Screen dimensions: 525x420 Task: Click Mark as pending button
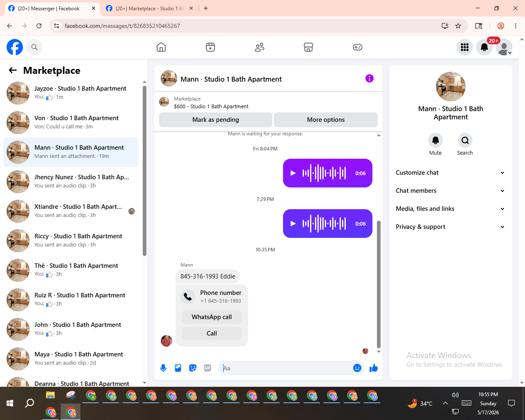tap(216, 120)
